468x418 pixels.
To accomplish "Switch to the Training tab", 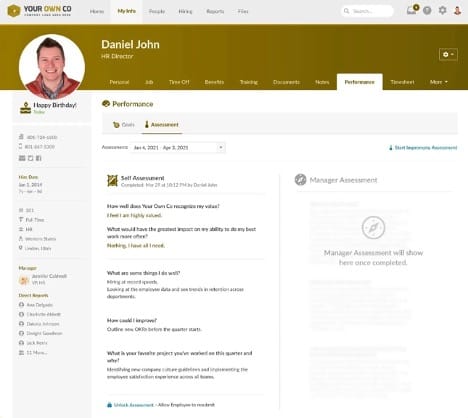I will pyautogui.click(x=249, y=82).
